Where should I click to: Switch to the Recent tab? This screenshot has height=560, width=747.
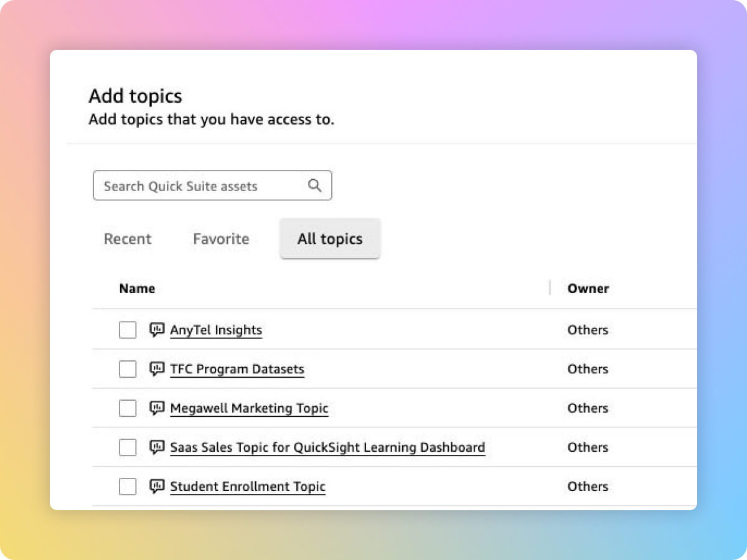(128, 239)
